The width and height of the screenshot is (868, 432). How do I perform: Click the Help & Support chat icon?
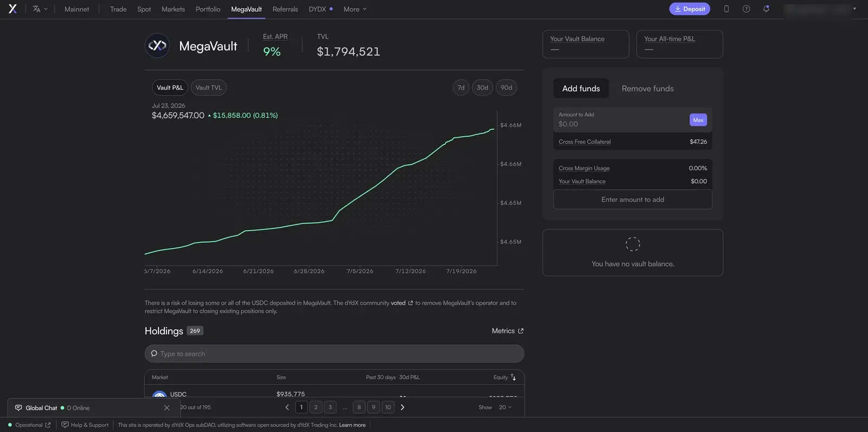[x=65, y=425]
